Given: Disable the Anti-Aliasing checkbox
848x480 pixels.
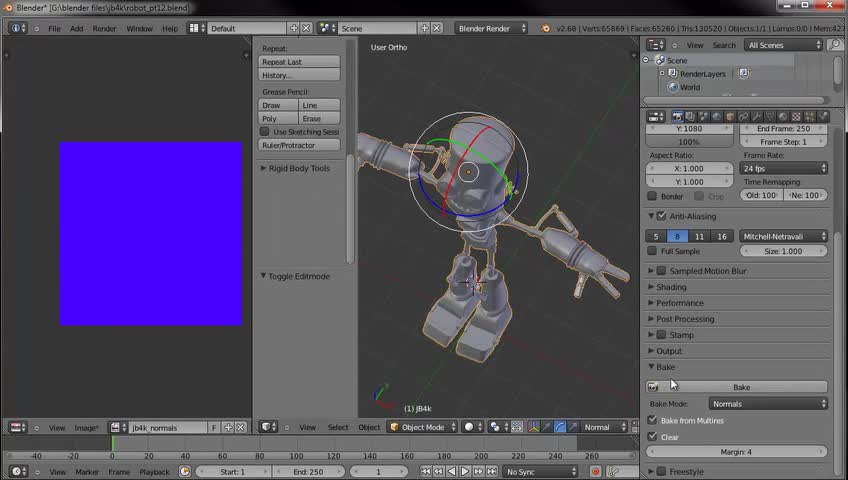Looking at the screenshot, I should (x=661, y=216).
